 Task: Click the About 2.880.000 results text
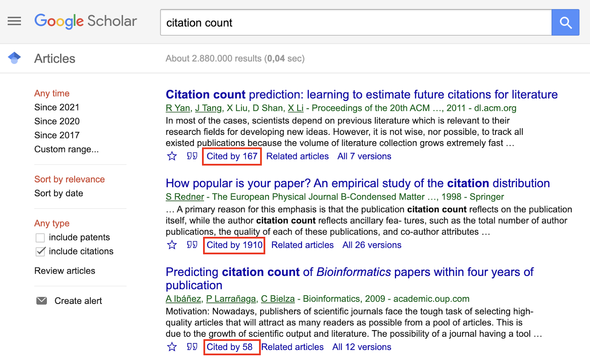[235, 59]
